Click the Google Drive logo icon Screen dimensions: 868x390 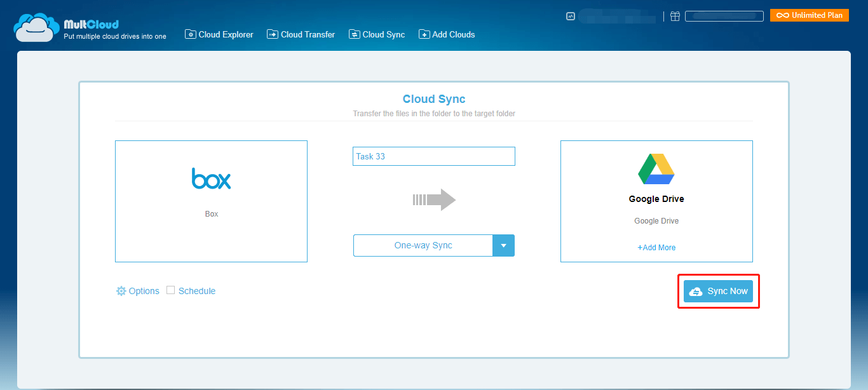[656, 169]
